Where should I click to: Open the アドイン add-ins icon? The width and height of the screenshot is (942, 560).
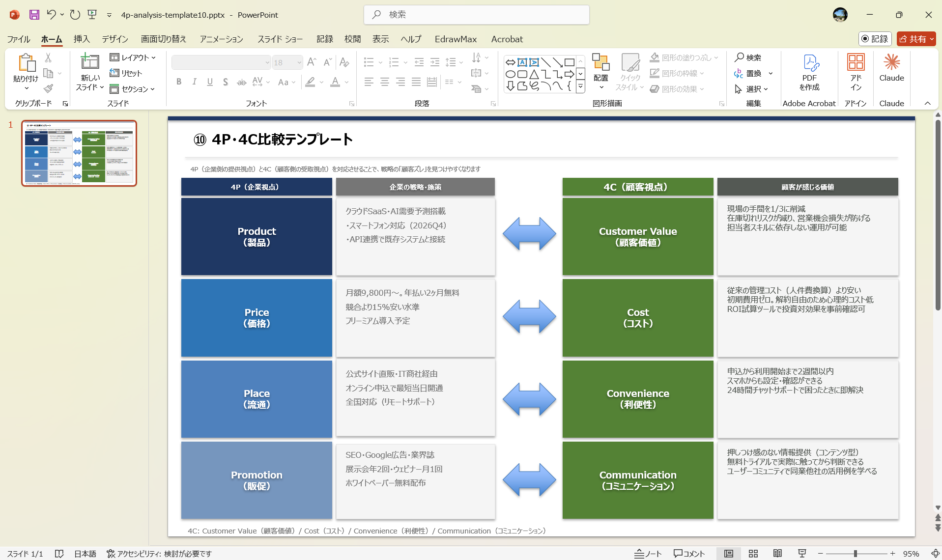coord(856,62)
